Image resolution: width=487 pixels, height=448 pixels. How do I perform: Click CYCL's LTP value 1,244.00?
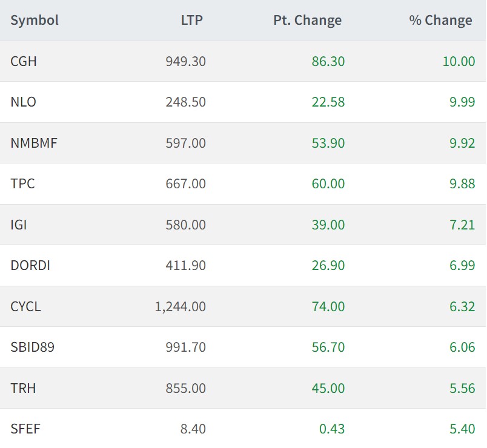(180, 306)
